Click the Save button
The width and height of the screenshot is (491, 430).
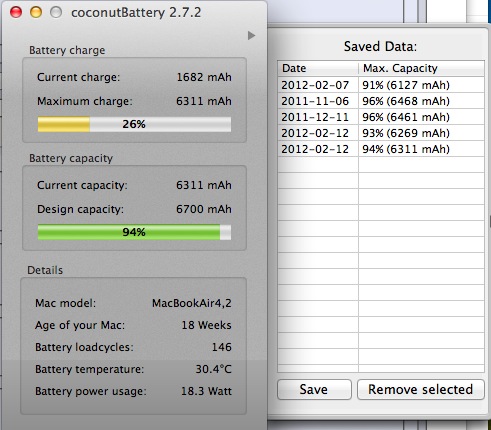tap(314, 389)
